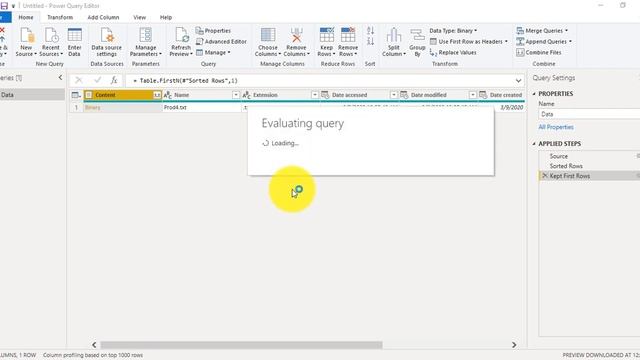Viewport: 640px width, 360px height.
Task: Click the horizontal scrollbar left arrow
Action: pyautogui.click(x=94, y=345)
